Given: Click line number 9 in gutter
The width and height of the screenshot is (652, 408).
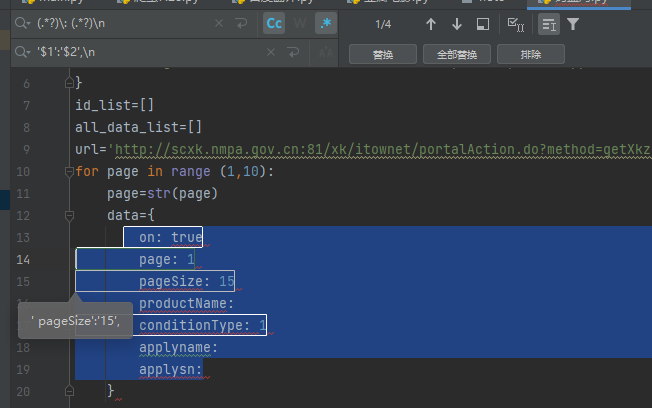Looking at the screenshot, I should tap(27, 149).
